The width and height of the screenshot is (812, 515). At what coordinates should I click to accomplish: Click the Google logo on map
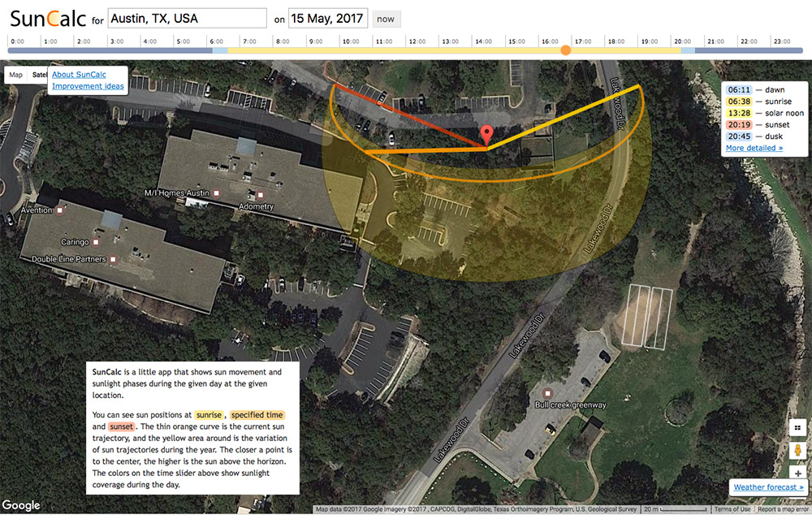21,505
